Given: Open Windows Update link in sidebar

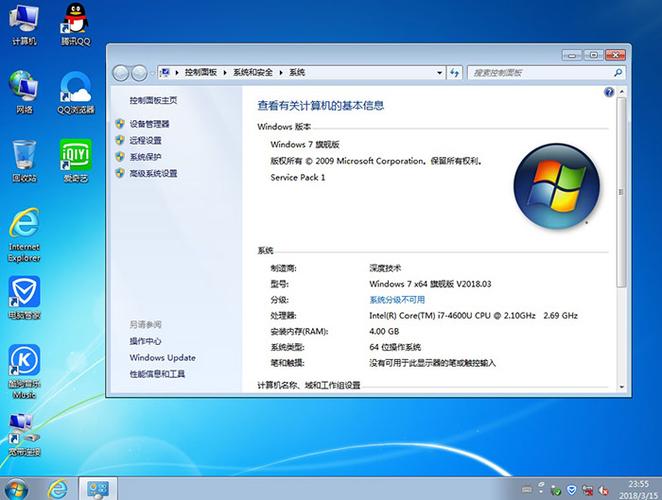Looking at the screenshot, I should pos(162,358).
